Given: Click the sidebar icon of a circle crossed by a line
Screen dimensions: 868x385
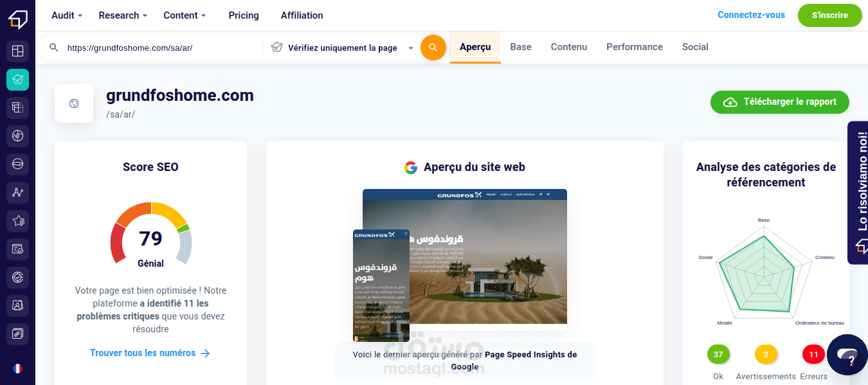Looking at the screenshot, I should pos(17,164).
